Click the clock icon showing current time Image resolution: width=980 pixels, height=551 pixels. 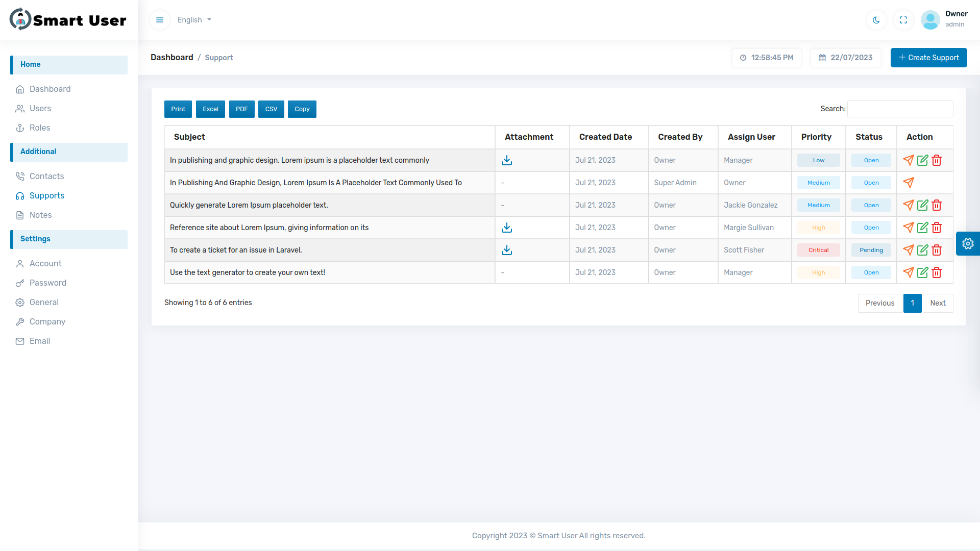click(744, 58)
